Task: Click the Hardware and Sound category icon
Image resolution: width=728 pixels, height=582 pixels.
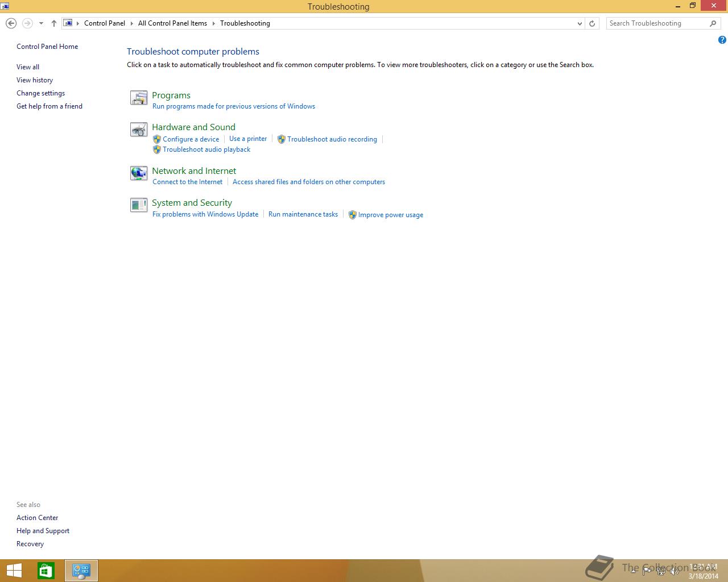Action: [x=139, y=130]
